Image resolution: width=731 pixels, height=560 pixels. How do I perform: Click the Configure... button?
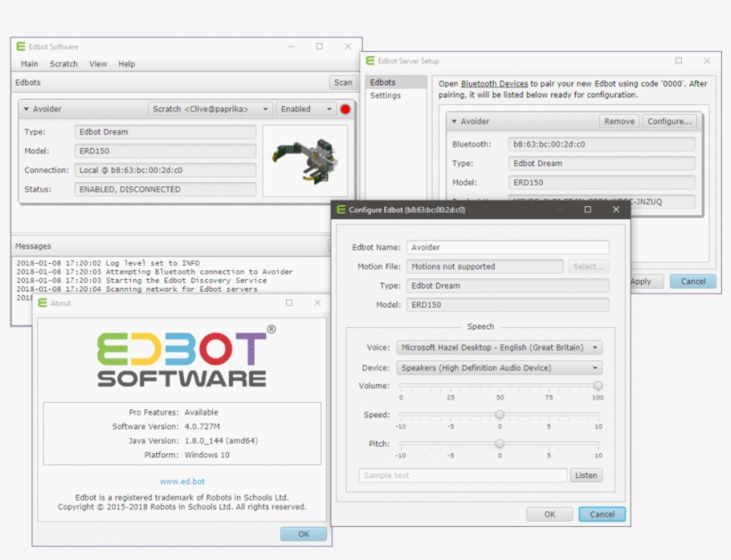click(x=669, y=121)
